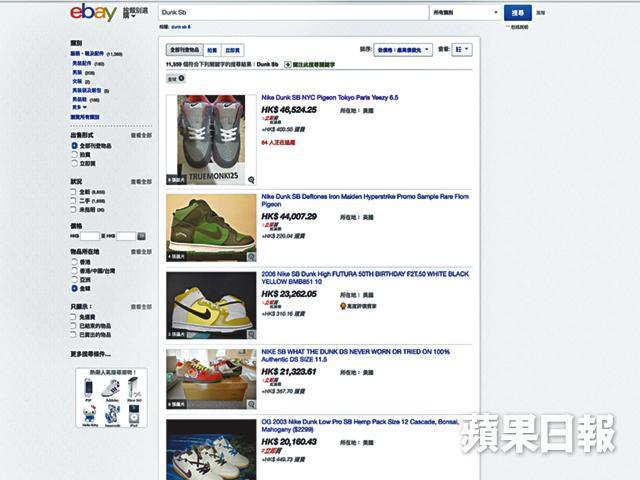Select the 香港 item location radio button
This screenshot has height=480, width=640.
click(74, 262)
